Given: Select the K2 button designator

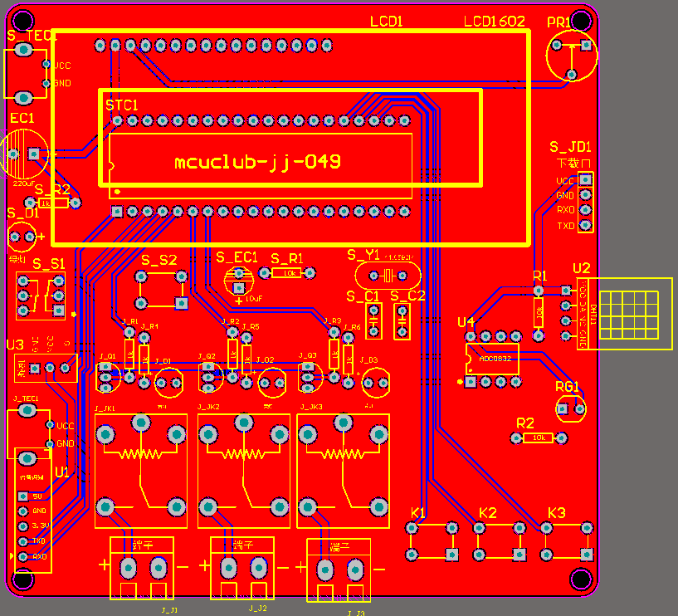Looking at the screenshot, I should tap(487, 513).
